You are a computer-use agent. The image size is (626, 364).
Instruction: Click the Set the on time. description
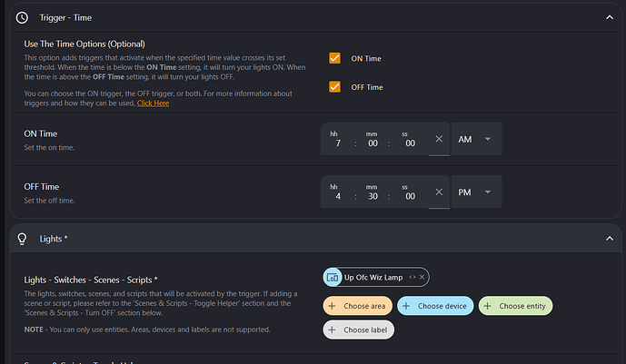pos(49,148)
